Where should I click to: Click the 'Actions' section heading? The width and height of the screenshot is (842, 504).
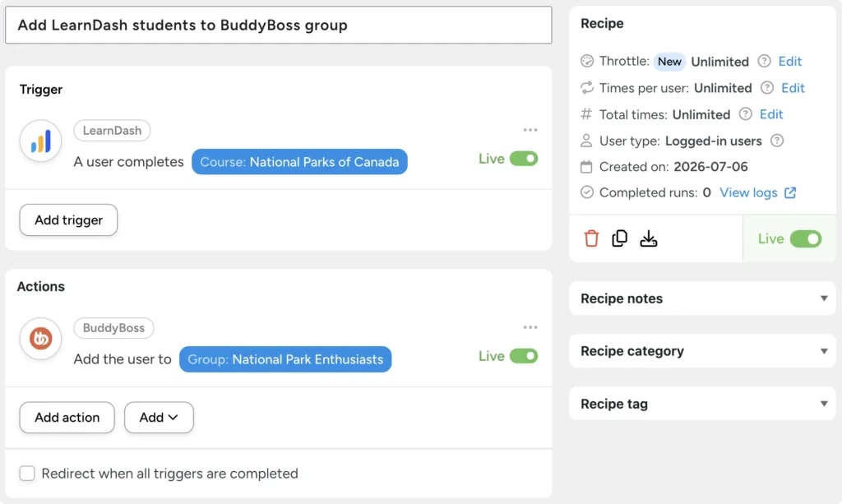pyautogui.click(x=41, y=286)
